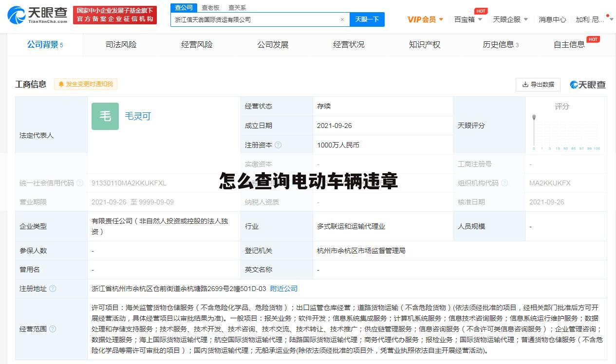Screen dimensions: 616x364
Task: Click help icon next to 组织机构代码
Action: [504, 183]
